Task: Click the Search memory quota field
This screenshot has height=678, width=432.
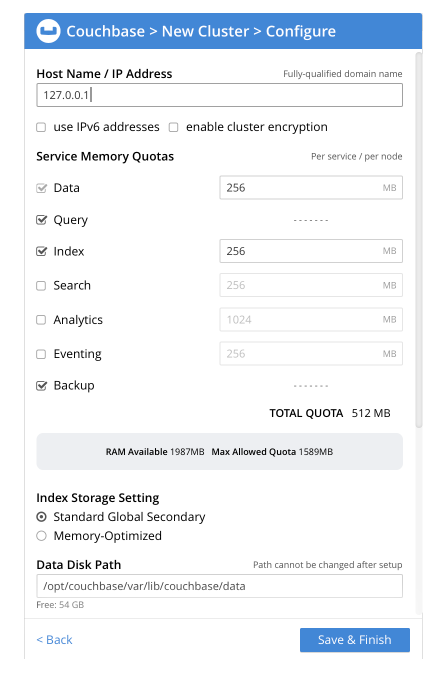Action: tap(311, 285)
